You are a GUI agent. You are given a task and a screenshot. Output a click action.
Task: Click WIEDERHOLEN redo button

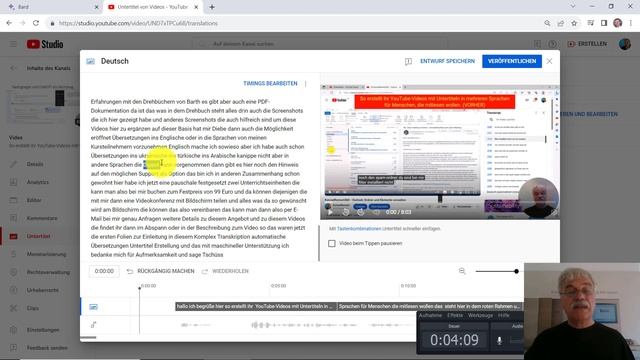click(x=225, y=271)
